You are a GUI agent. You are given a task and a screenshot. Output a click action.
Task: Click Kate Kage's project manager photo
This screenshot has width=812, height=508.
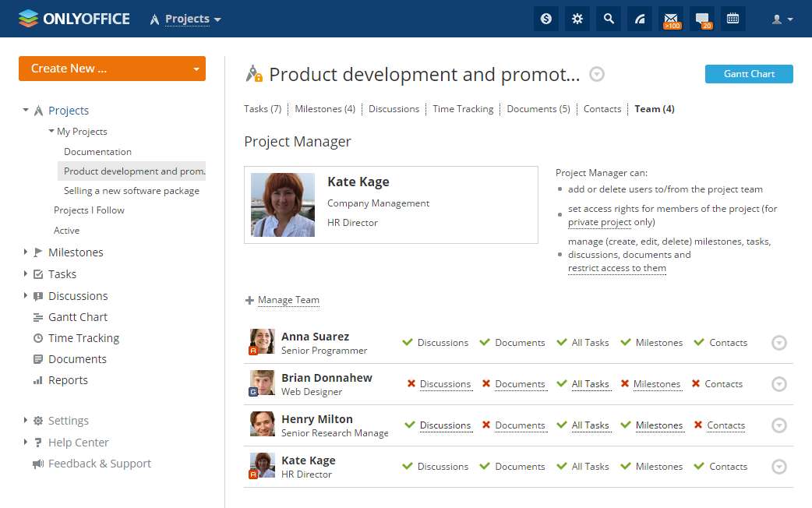pos(283,205)
